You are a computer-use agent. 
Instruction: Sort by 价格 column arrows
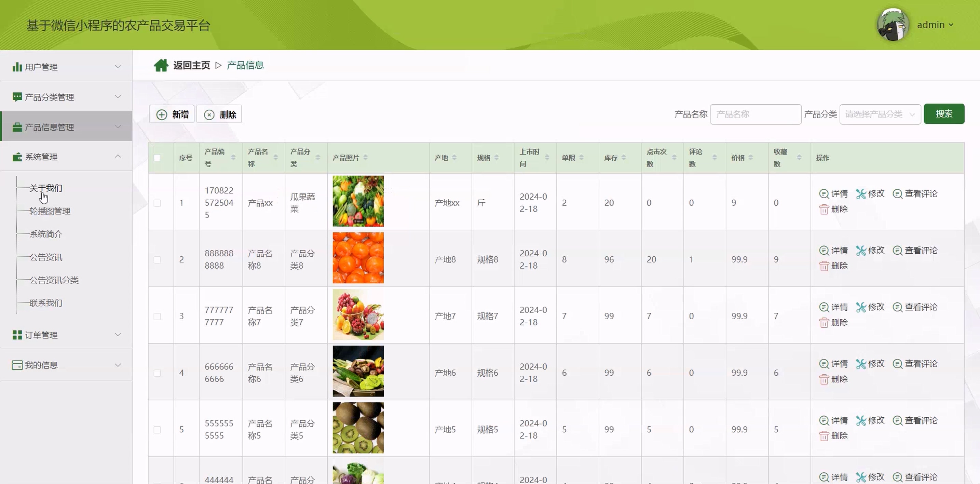point(751,158)
